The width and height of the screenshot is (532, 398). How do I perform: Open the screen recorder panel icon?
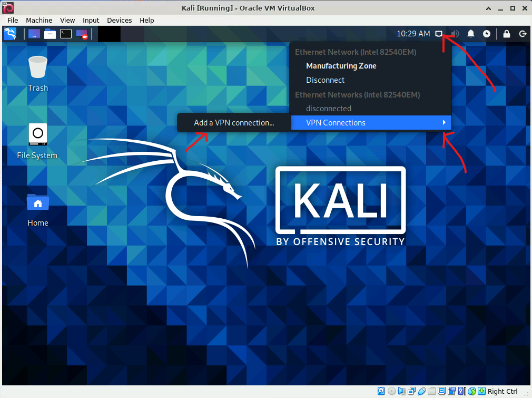coord(82,34)
